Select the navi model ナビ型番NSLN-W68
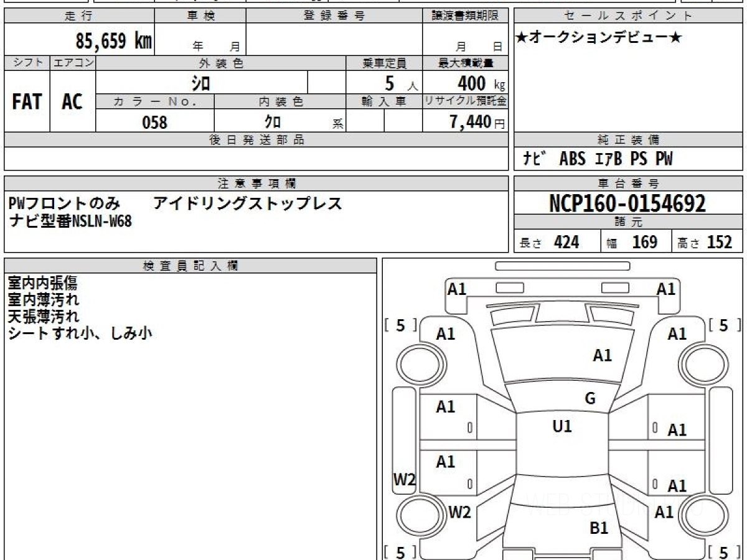This screenshot has width=747, height=560. (x=70, y=221)
